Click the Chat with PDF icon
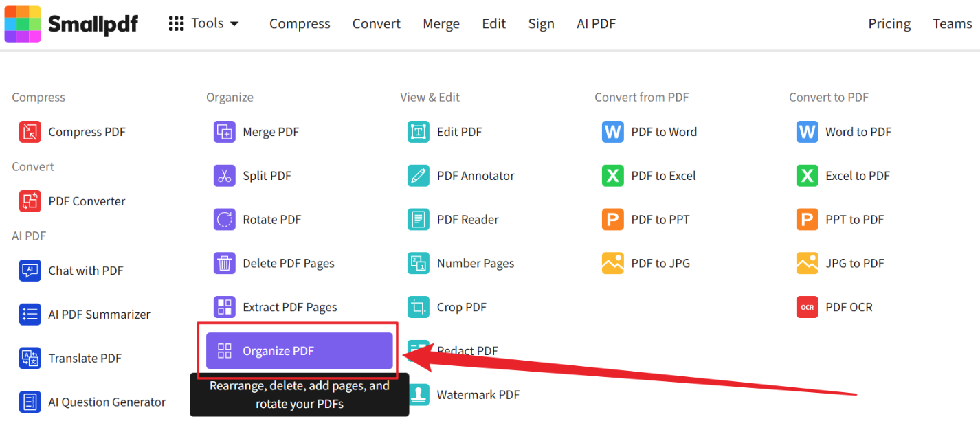The height and width of the screenshot is (421, 980). click(30, 271)
